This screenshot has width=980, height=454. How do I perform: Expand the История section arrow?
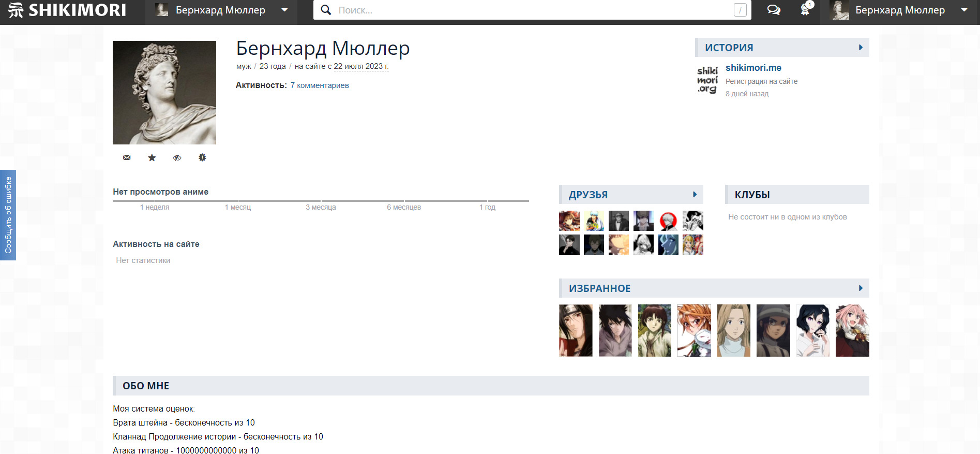coord(861,48)
